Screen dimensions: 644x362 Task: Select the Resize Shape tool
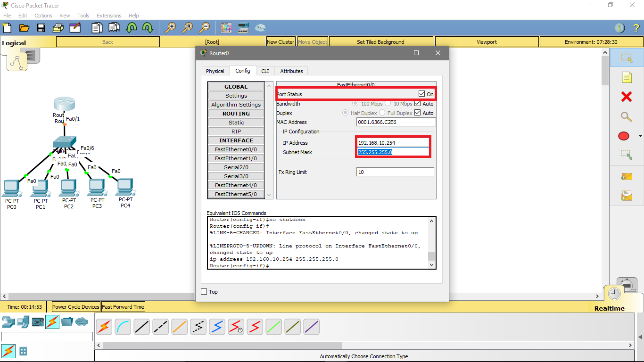click(x=627, y=154)
